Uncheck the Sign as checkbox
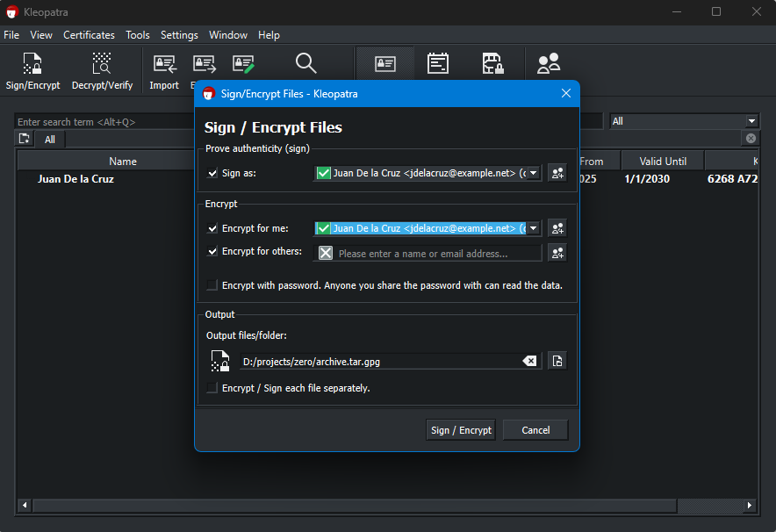Viewport: 776px width, 532px height. click(212, 174)
